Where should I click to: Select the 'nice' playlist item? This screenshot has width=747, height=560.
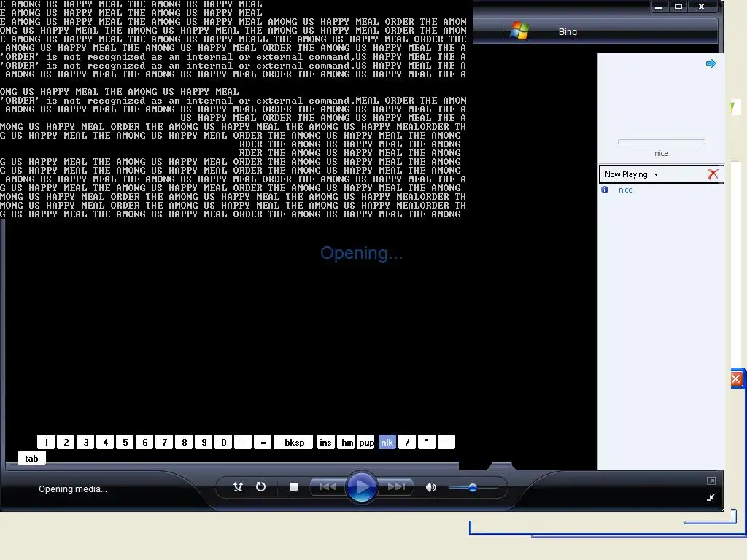(x=625, y=190)
